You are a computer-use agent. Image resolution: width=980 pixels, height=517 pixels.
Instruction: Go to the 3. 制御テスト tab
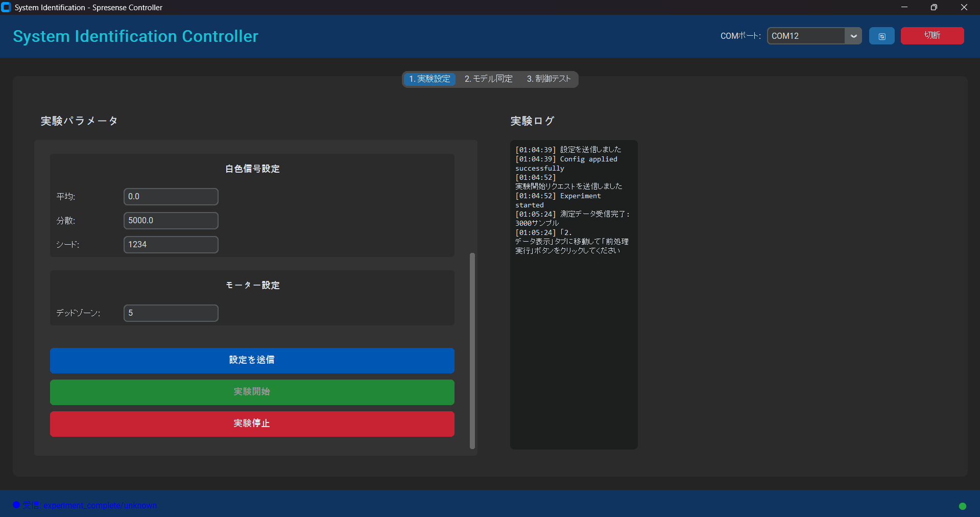pos(548,79)
